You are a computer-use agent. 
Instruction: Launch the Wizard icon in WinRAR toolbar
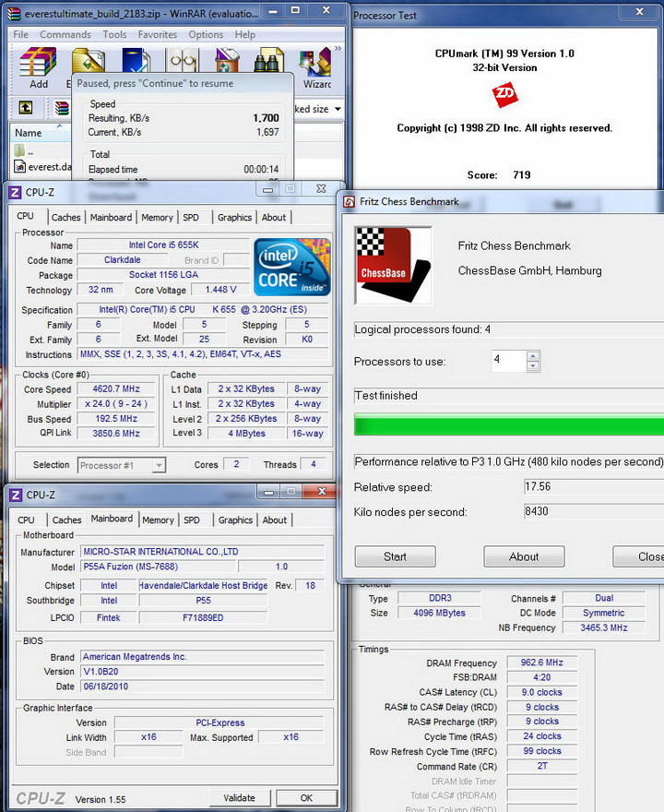pyautogui.click(x=315, y=62)
